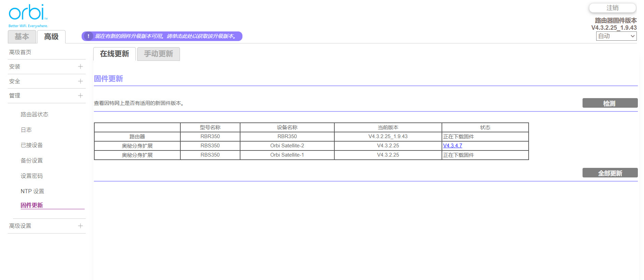Open the language dropdown showing 自动
Image resolution: width=644 pixels, height=280 pixels.
pos(616,36)
